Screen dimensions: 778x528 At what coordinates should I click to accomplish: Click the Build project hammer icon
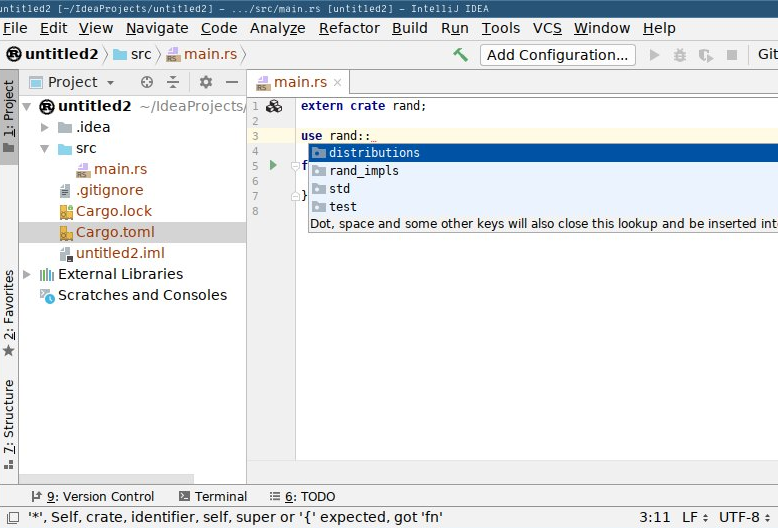click(460, 55)
